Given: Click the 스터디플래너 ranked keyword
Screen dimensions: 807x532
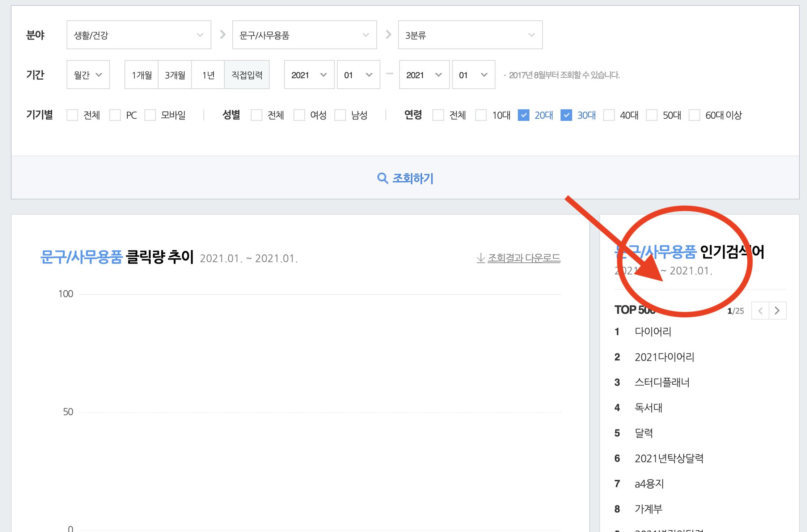Looking at the screenshot, I should 662,382.
